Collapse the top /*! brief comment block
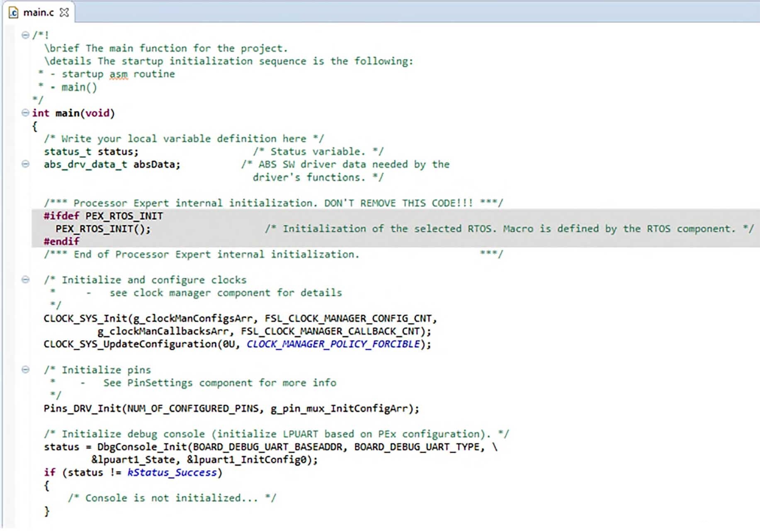760x532 pixels. [25, 35]
